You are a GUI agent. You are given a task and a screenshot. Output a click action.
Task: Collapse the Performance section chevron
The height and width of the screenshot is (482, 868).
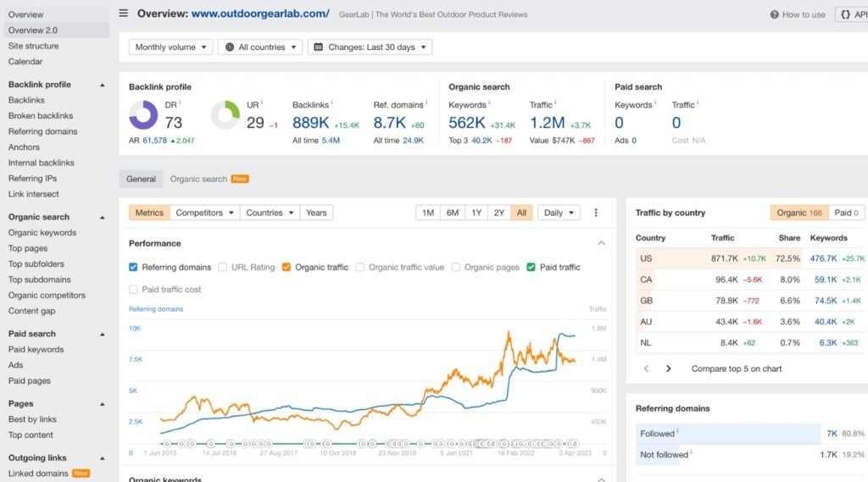pos(602,243)
